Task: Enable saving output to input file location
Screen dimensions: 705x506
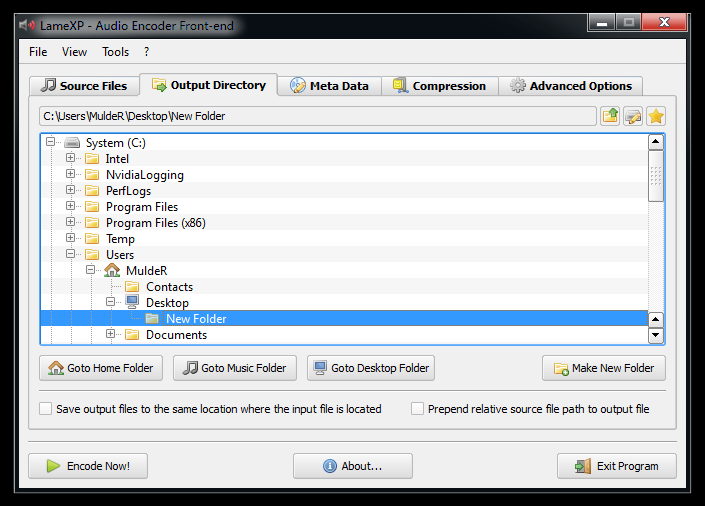Action: click(x=46, y=409)
